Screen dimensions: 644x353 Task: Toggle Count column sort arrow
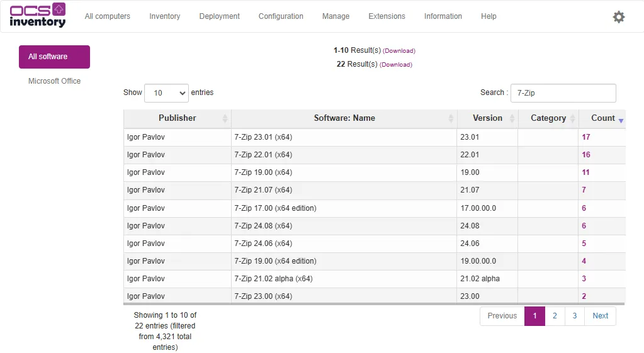621,120
